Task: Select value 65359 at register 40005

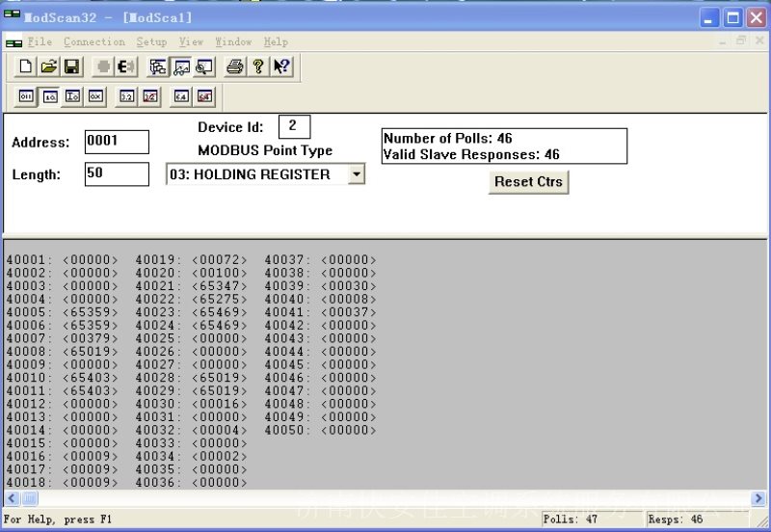Action: (x=91, y=312)
